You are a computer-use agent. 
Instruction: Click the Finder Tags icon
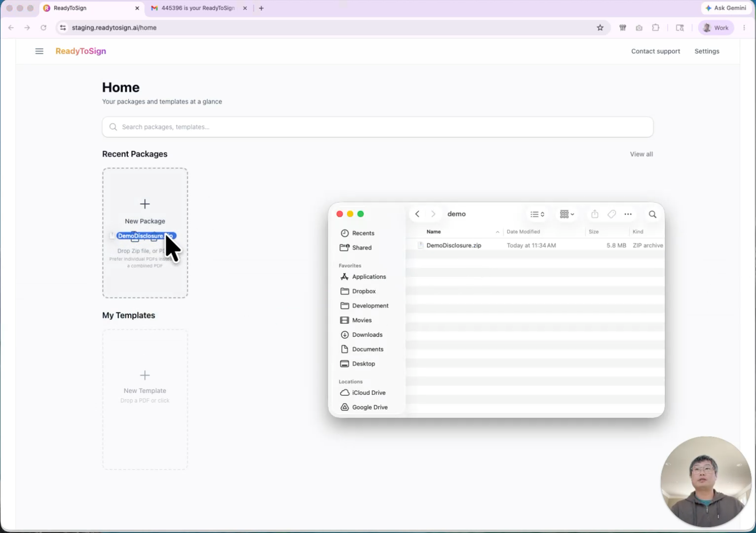[x=611, y=214]
